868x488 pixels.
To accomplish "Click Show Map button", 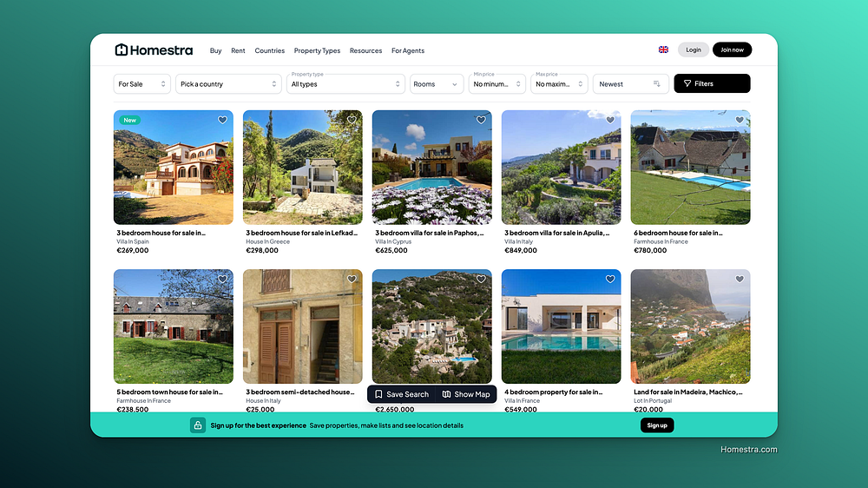I will tap(466, 394).
